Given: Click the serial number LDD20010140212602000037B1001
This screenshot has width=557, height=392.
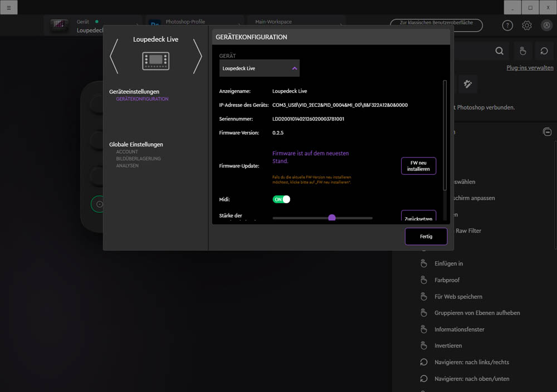Looking at the screenshot, I should [308, 119].
